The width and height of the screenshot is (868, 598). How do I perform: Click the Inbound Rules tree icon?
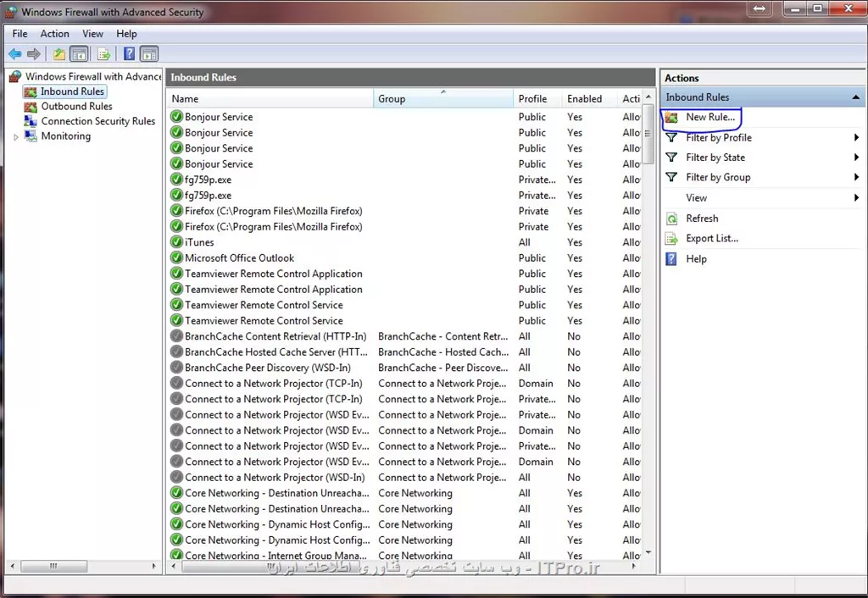pos(31,91)
